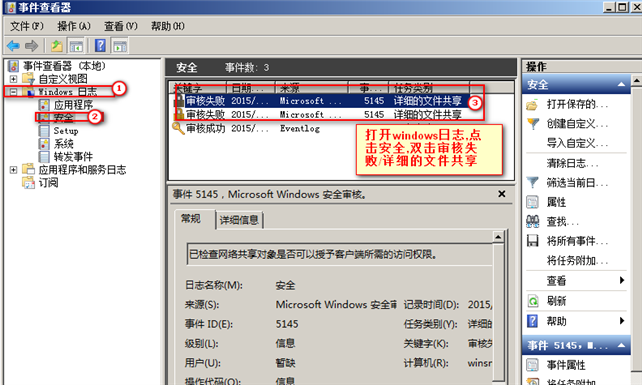Select the highlighted 审核失败 event row
The height and width of the screenshot is (385, 642).
321,101
